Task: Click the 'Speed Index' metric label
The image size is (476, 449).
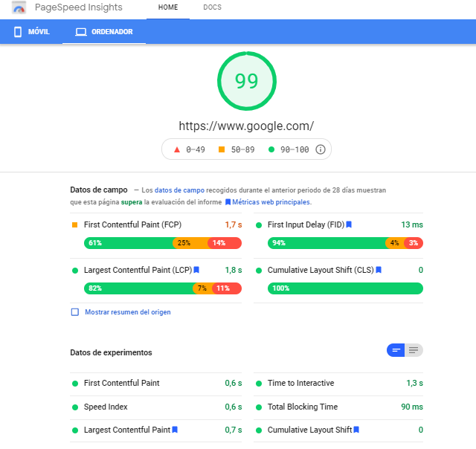Action: pos(106,407)
